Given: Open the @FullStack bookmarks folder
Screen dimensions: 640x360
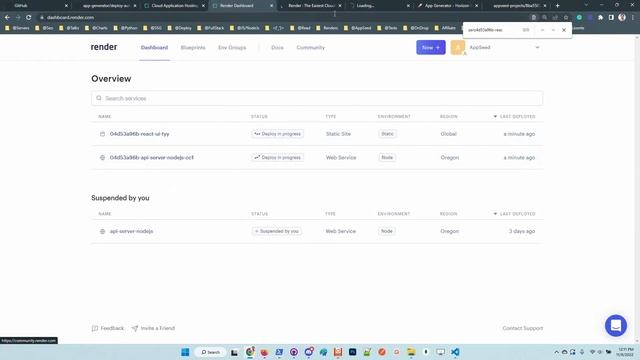Looking at the screenshot, I should [210, 28].
